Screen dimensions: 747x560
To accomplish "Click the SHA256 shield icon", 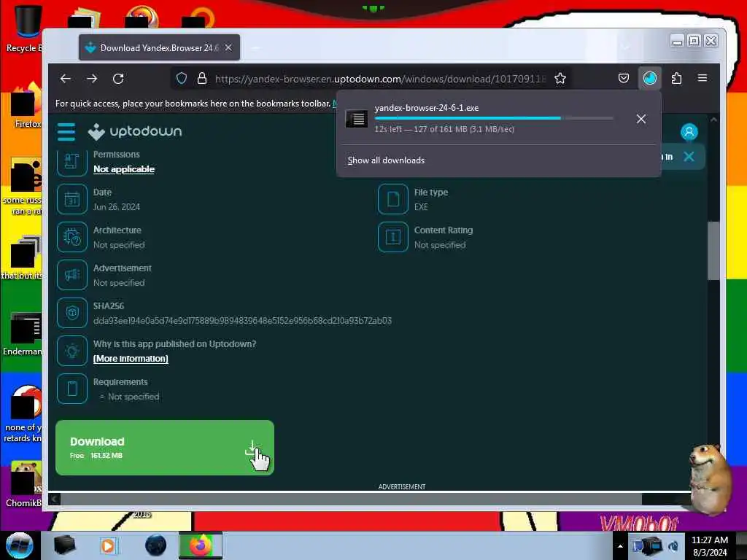I will point(72,313).
